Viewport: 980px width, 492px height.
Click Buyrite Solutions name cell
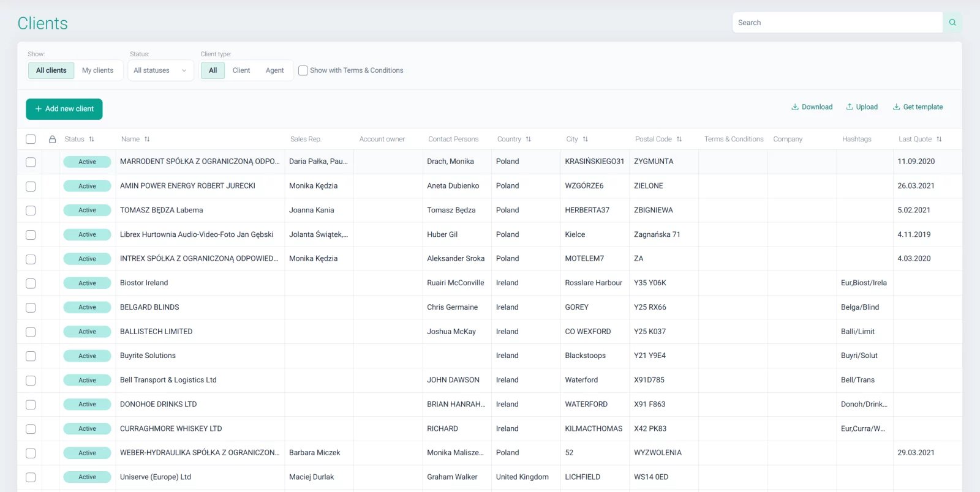pyautogui.click(x=200, y=356)
